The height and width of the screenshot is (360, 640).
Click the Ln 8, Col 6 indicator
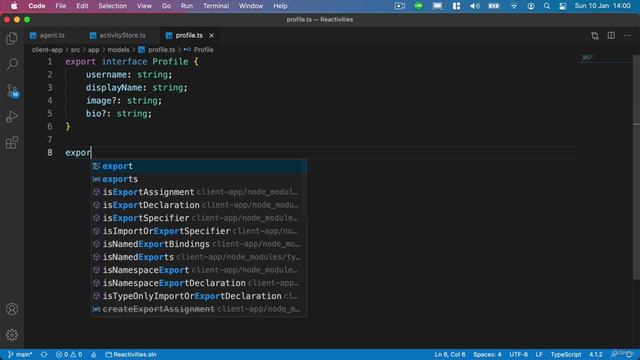[x=450, y=354]
